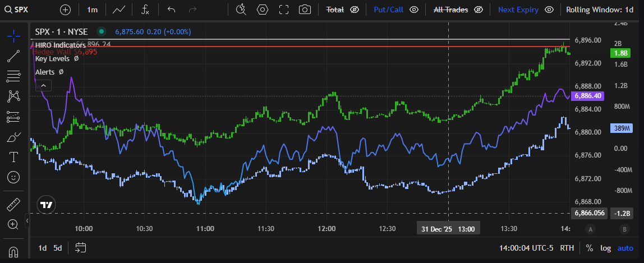The width and height of the screenshot is (644, 263).
Task: Switch to the 5d date range
Action: (58, 248)
